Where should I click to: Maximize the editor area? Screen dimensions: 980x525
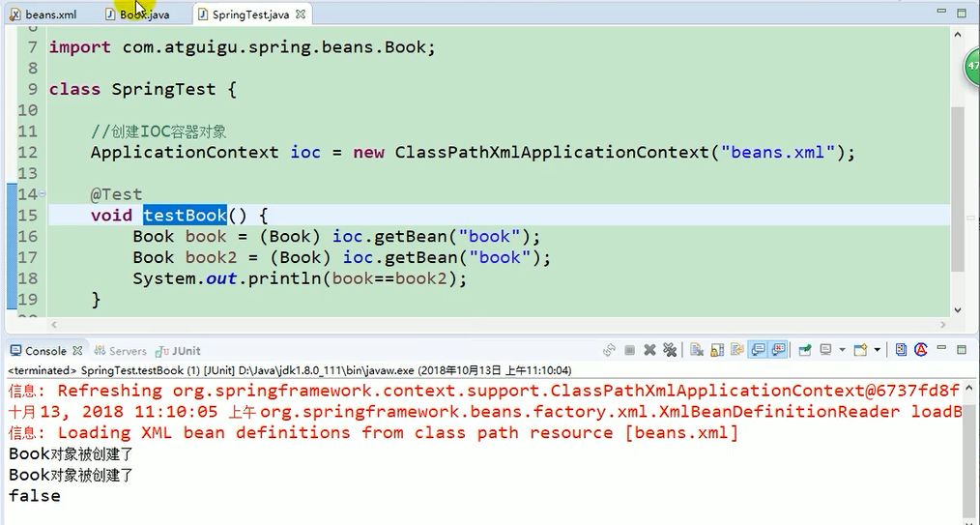tap(962, 12)
